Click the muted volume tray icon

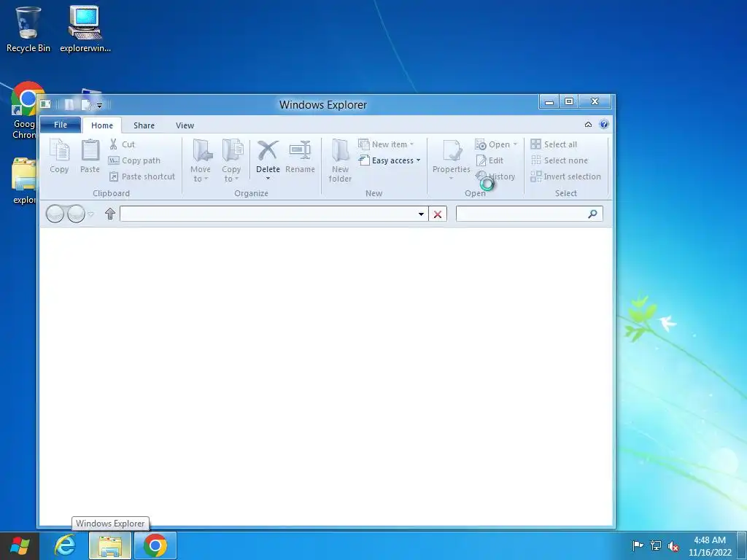673,546
